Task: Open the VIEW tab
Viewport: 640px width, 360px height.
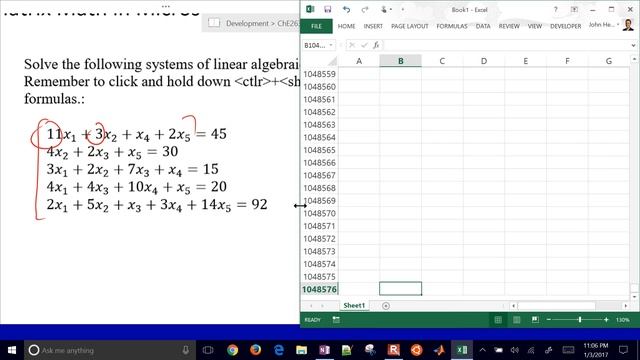Action: pyautogui.click(x=535, y=26)
